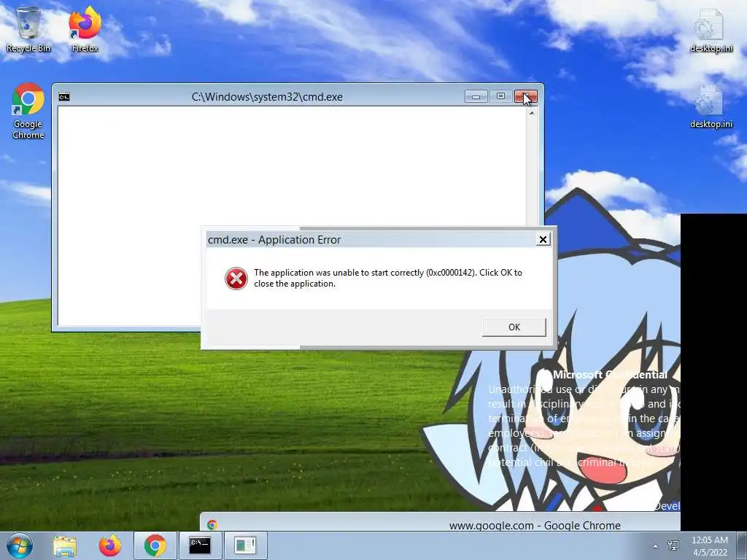Click the red error icon in dialog
The height and width of the screenshot is (560, 747).
[x=236, y=279]
